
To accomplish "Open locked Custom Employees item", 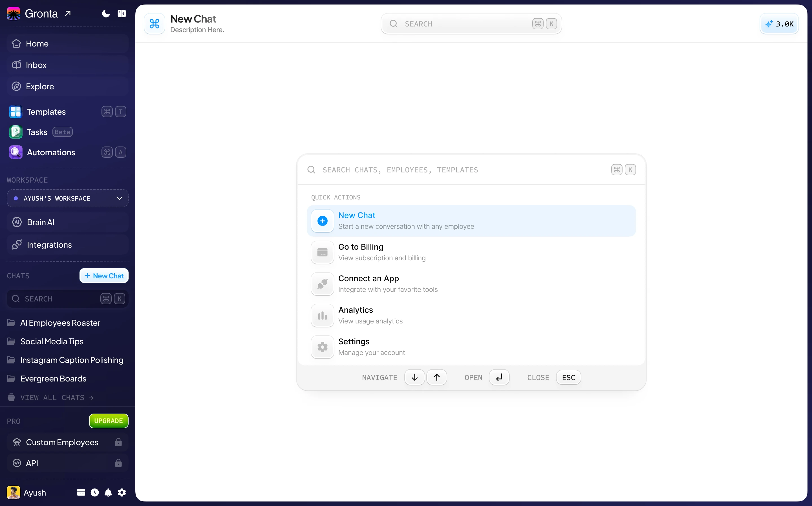I will point(67,442).
